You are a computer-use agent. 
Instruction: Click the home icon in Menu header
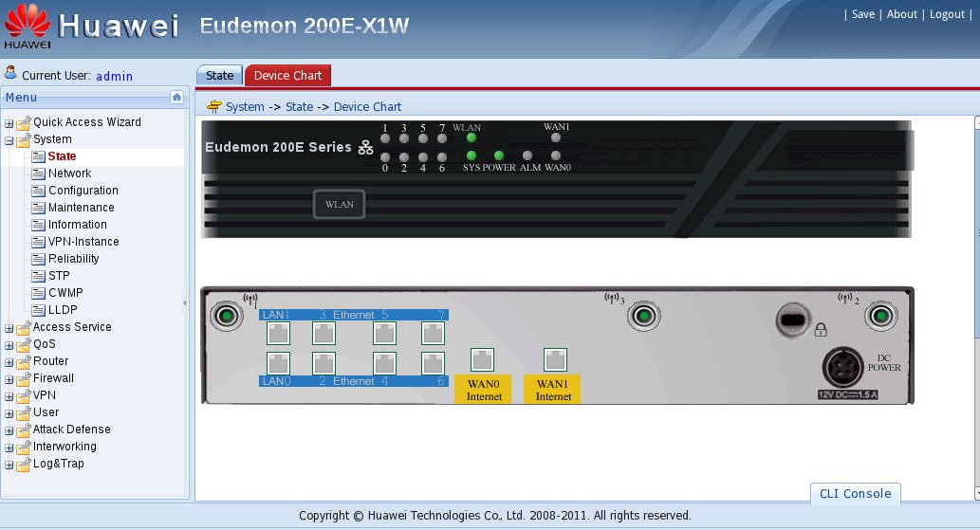point(176,97)
